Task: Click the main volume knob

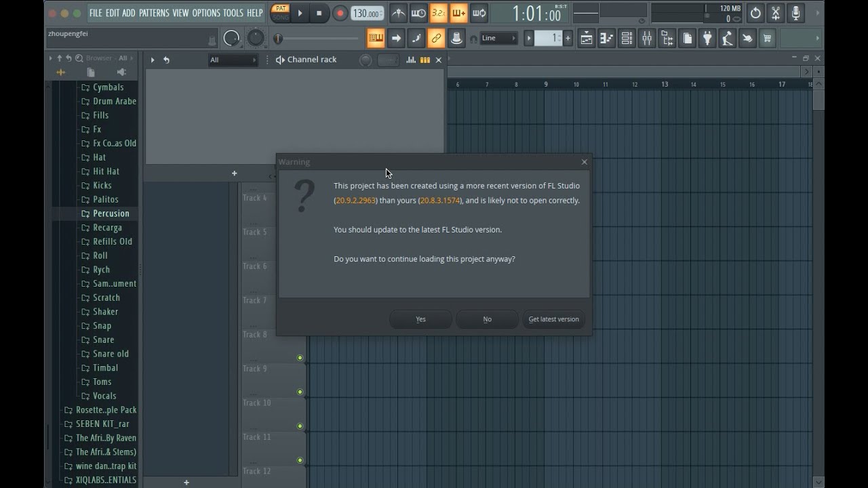Action: tap(231, 39)
